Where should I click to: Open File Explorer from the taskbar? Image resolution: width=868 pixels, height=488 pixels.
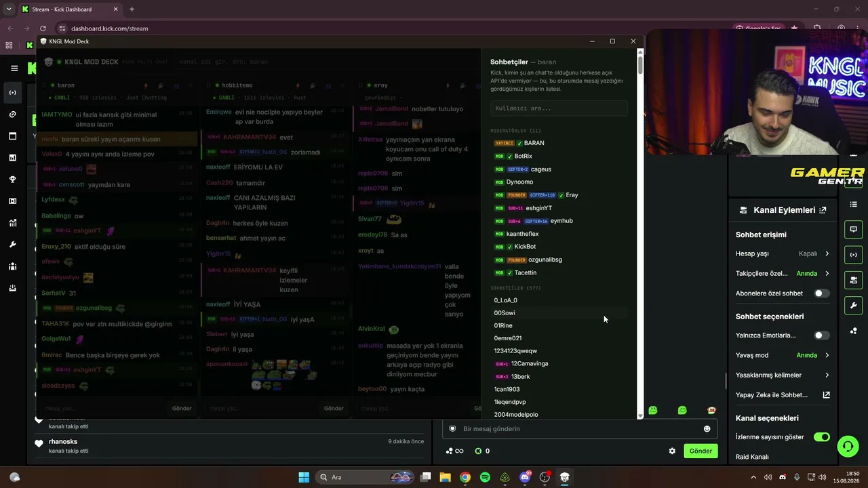tap(445, 477)
